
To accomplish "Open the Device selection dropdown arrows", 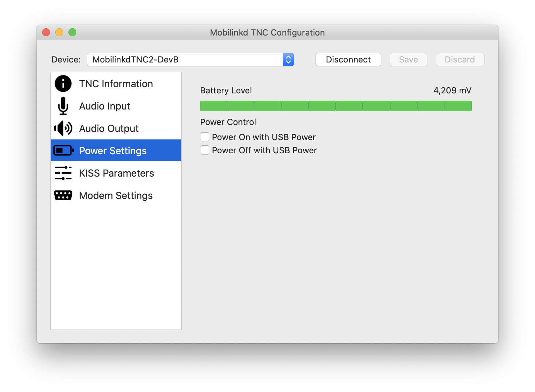I will (x=288, y=60).
